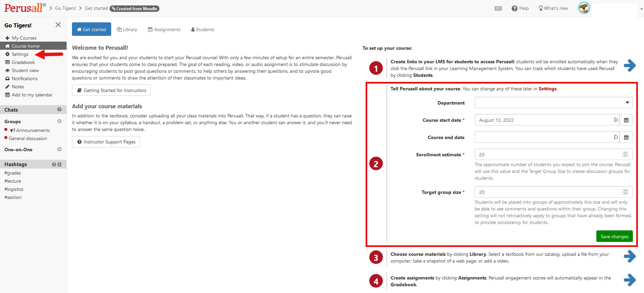The width and height of the screenshot is (644, 293).
Task: Open the Announcements group
Action: point(30,130)
